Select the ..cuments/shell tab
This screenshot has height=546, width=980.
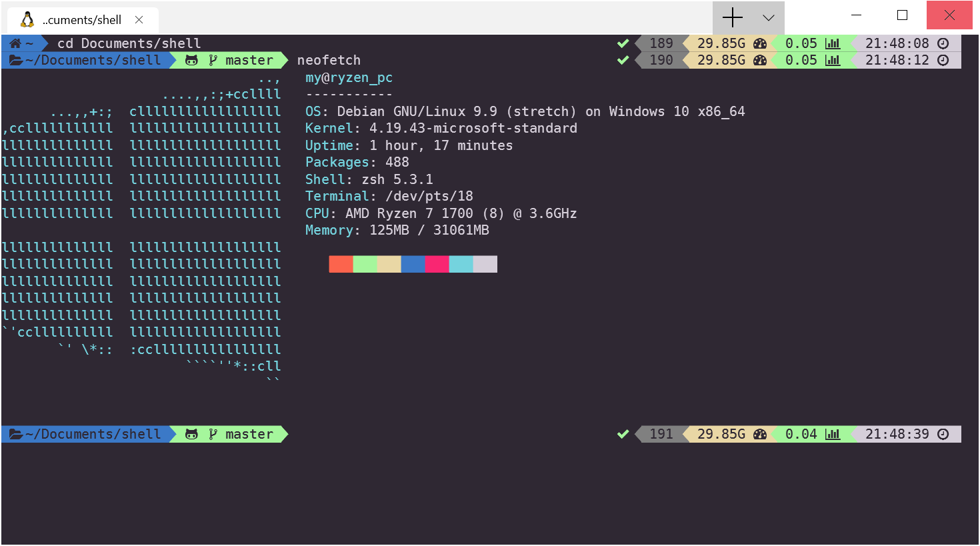tap(83, 20)
